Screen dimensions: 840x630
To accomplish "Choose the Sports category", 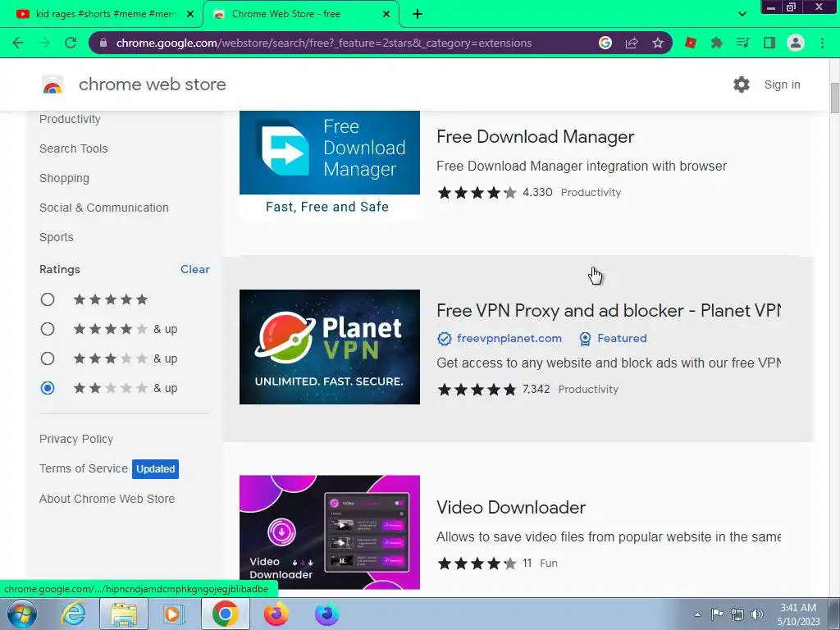I will [x=57, y=237].
